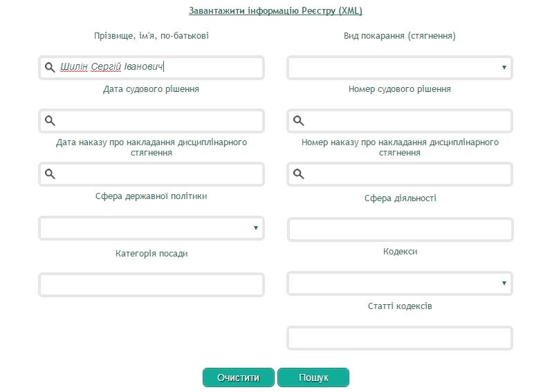Expand the Сфера державної політики dropdown
Image resolution: width=552 pixels, height=392 pixels.
pos(151,227)
